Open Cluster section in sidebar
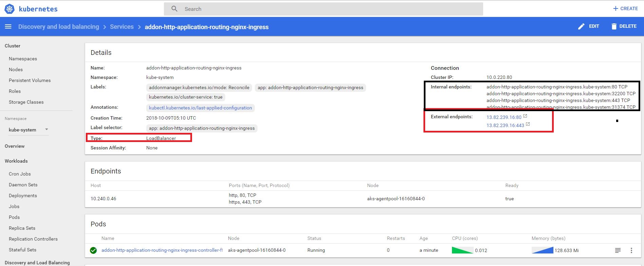Viewport: 644px width, 266px height. 13,46
